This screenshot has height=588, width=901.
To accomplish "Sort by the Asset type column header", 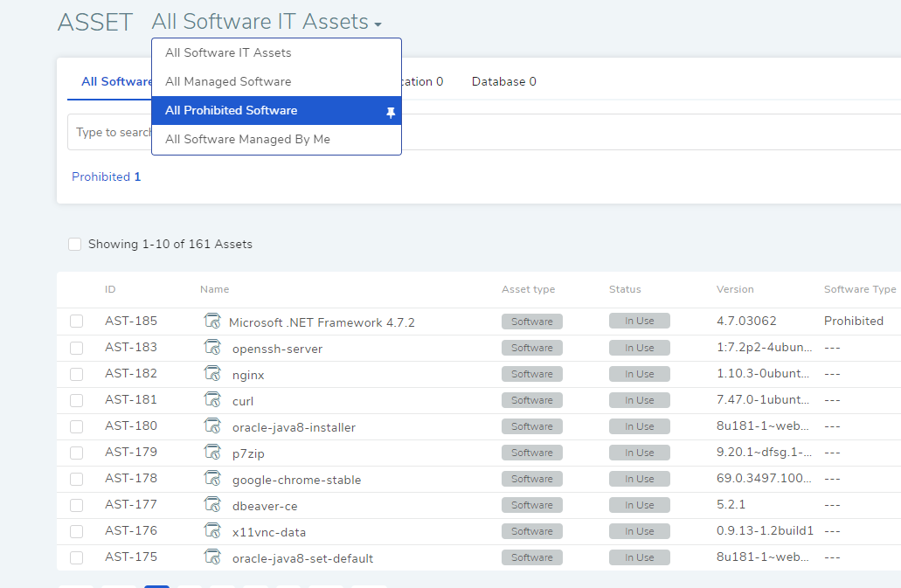I will coord(528,289).
